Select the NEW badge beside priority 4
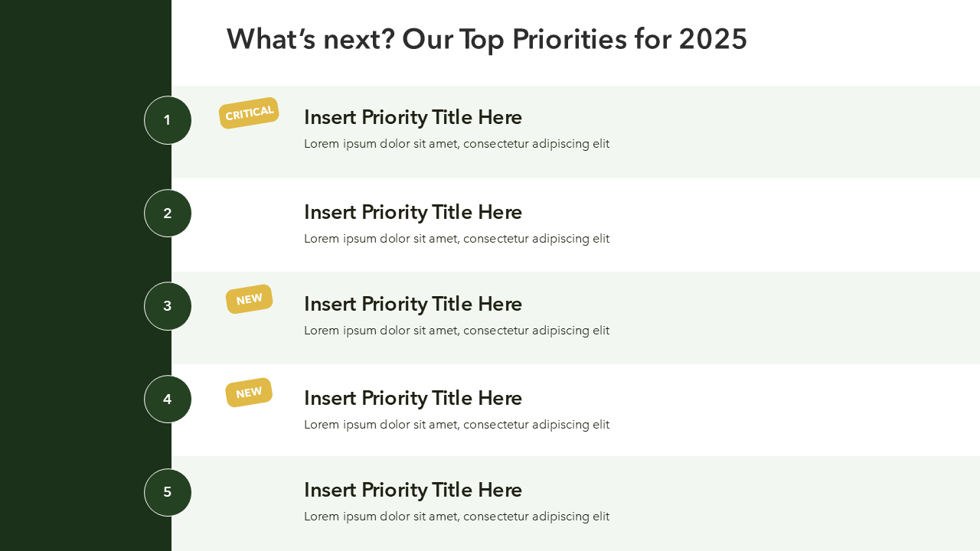The width and height of the screenshot is (980, 551). pyautogui.click(x=249, y=393)
